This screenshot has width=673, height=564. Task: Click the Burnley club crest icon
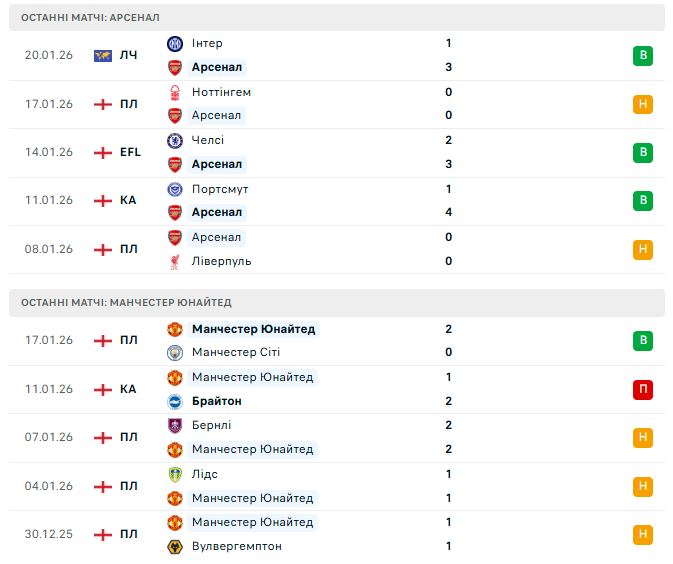pos(174,425)
